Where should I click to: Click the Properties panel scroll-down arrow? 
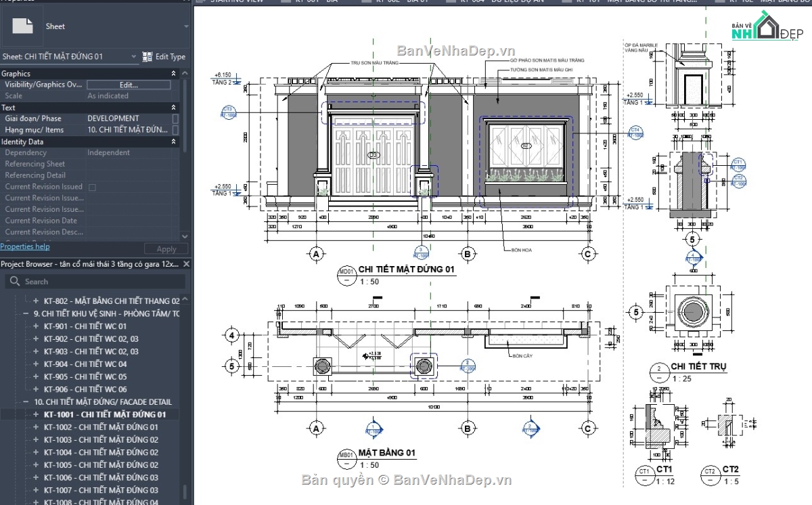coord(186,236)
